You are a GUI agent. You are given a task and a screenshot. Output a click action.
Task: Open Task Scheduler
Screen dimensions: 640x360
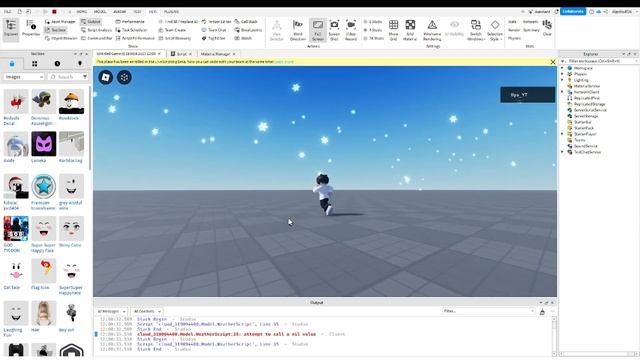pyautogui.click(x=131, y=30)
